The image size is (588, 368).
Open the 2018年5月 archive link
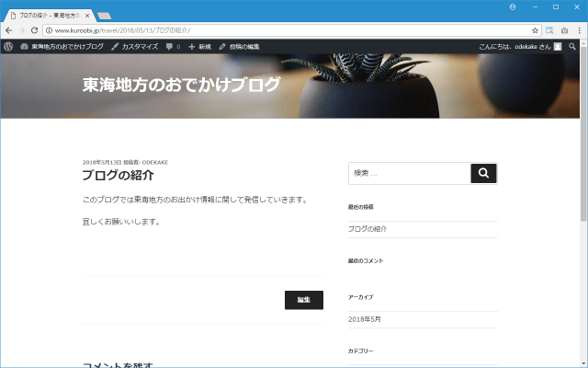tap(364, 319)
